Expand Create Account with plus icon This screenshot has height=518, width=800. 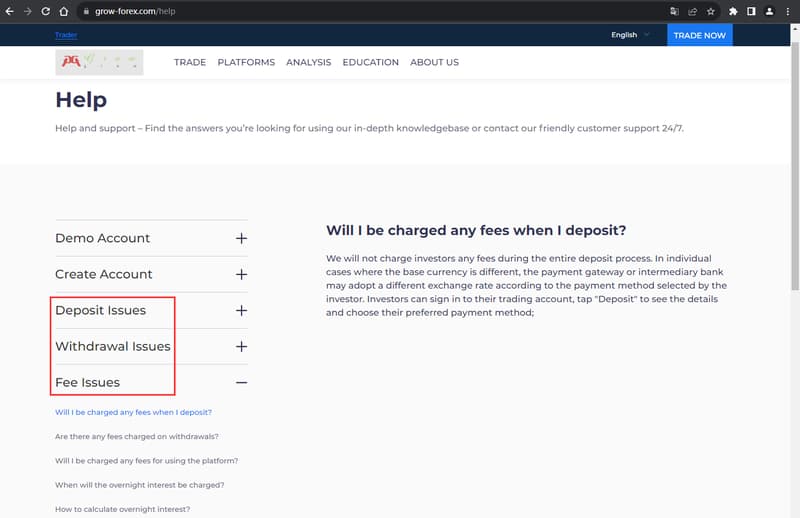click(x=241, y=275)
